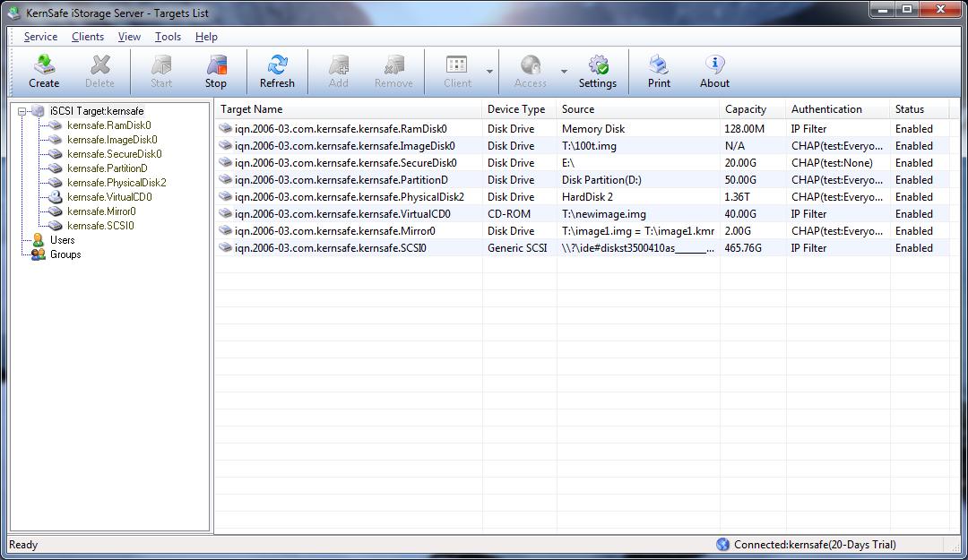The width and height of the screenshot is (968, 560).
Task: Select row iqn.2006-03.com.kernsafe.kernsafe.PartitionD
Action: pos(583,180)
